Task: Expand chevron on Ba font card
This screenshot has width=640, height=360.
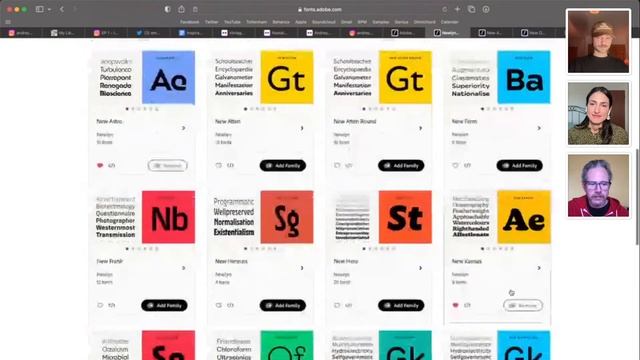Action: (x=539, y=128)
